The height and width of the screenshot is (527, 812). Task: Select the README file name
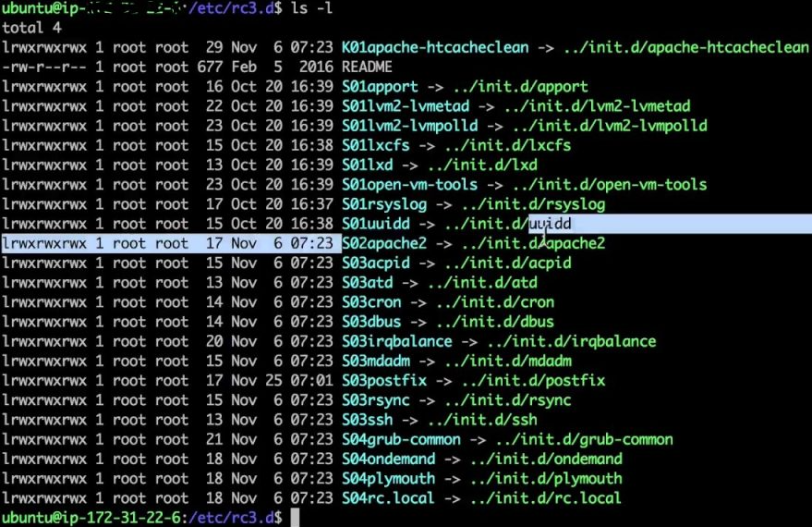[x=367, y=67]
